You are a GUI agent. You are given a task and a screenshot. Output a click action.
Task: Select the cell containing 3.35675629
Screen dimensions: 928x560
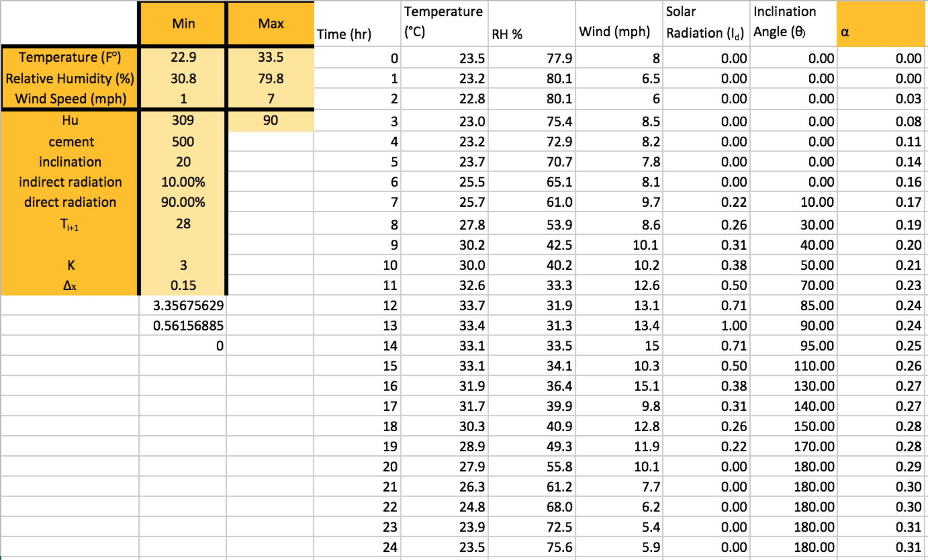(x=183, y=306)
